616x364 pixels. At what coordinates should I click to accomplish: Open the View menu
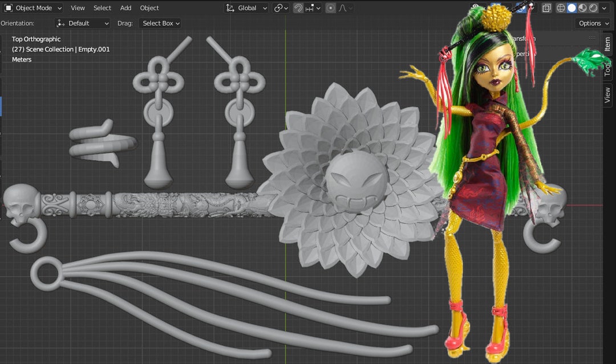(78, 8)
